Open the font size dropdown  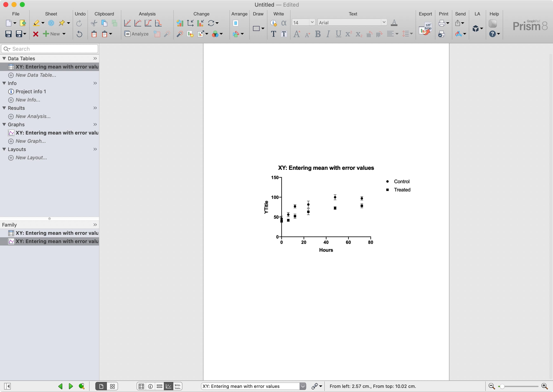click(x=312, y=22)
